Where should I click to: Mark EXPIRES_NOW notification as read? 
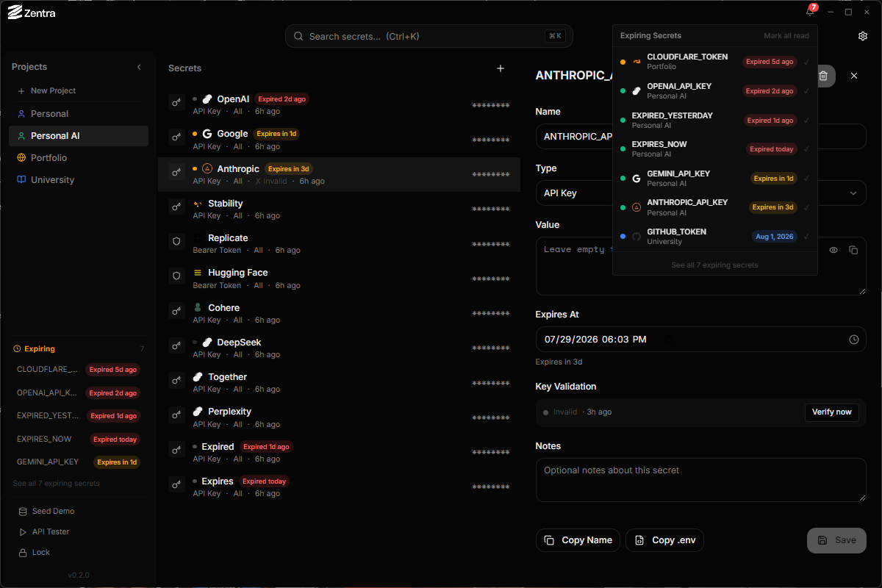point(807,149)
